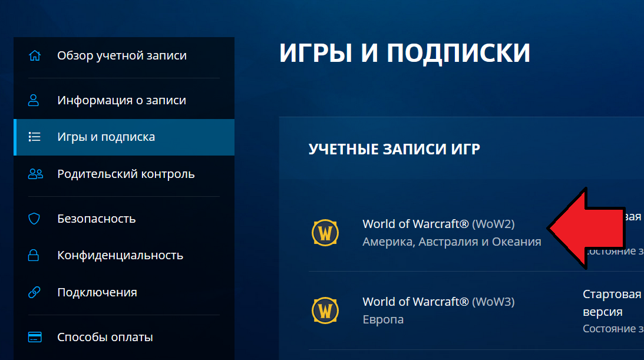Select the Игры и подписка menu item
The height and width of the screenshot is (360, 644).
click(x=124, y=137)
